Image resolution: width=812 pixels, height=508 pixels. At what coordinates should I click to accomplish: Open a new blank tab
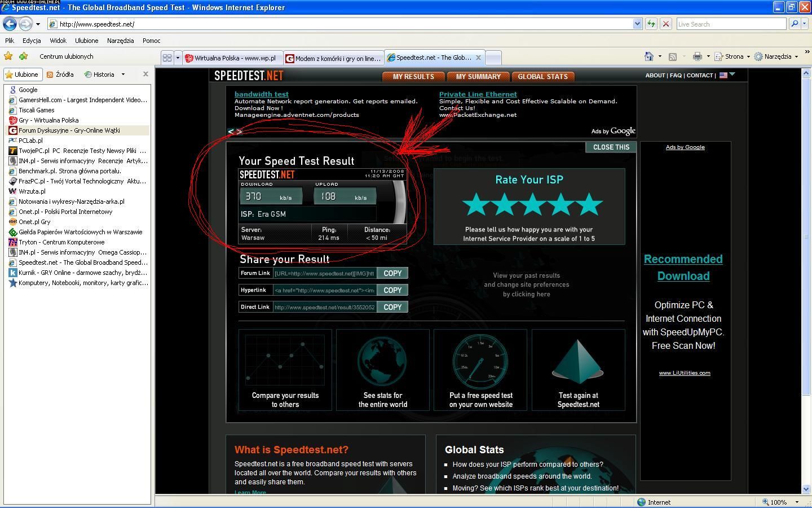pyautogui.click(x=493, y=58)
